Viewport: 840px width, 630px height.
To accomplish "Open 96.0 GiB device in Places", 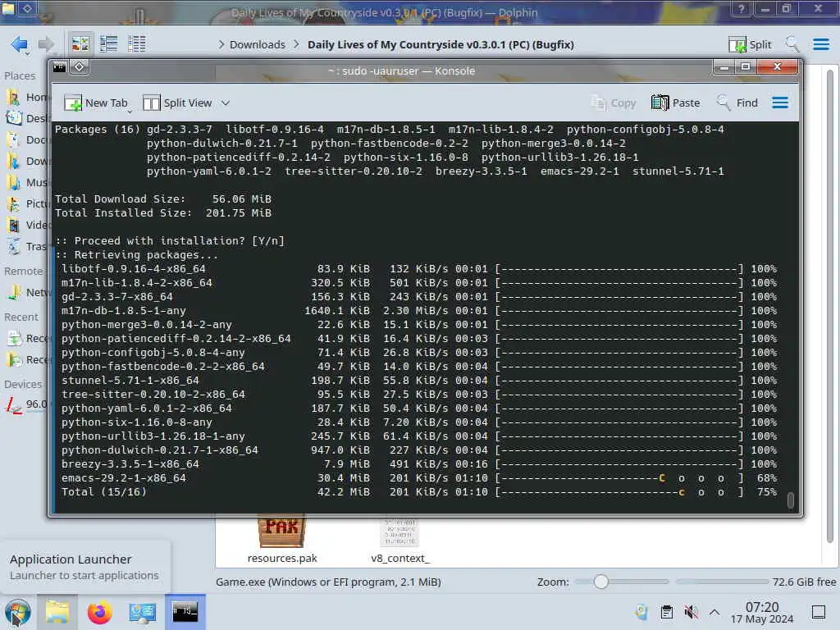I will [x=27, y=404].
